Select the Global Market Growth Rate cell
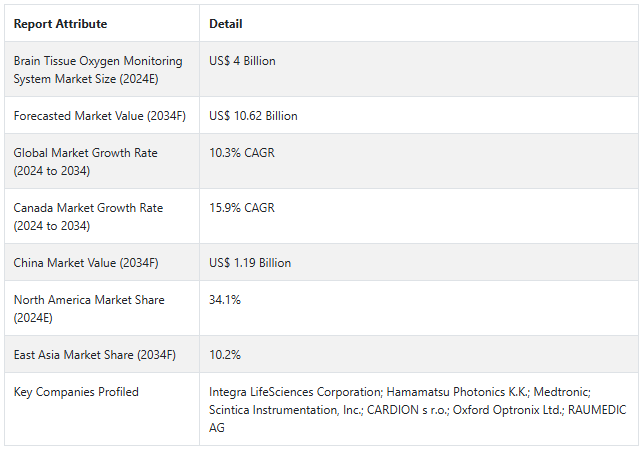Image resolution: width=643 pixels, height=450 pixels. coord(85,162)
